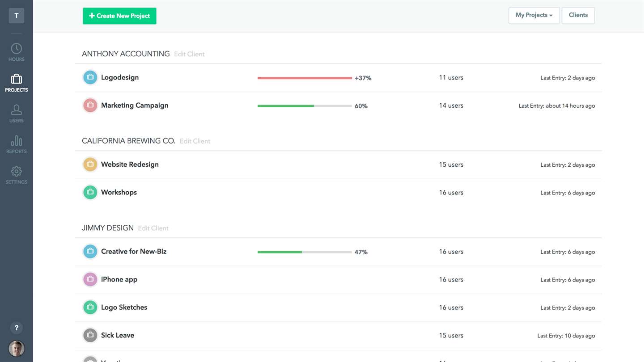Click the blue Logodesign project icon
Screen dimensions: 644x362
(90, 77)
